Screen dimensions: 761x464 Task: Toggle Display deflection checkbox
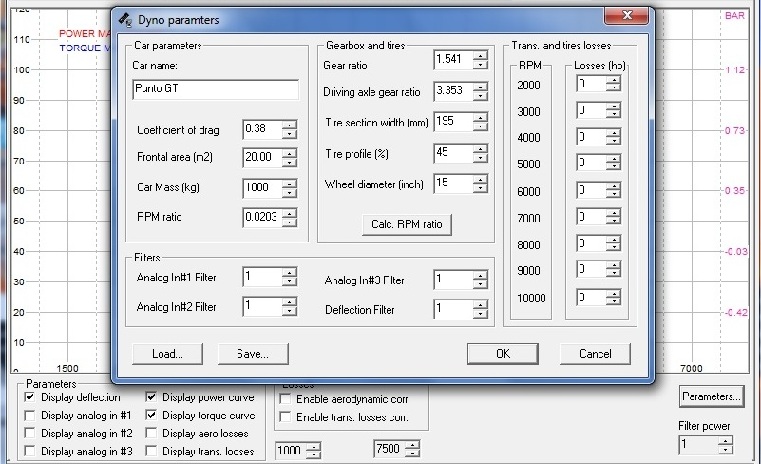click(x=31, y=397)
